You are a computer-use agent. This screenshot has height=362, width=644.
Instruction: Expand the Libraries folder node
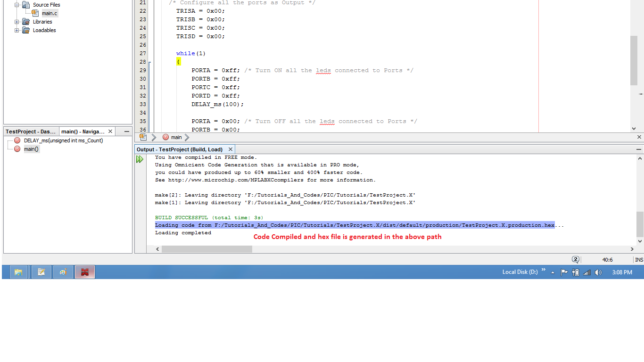click(17, 22)
